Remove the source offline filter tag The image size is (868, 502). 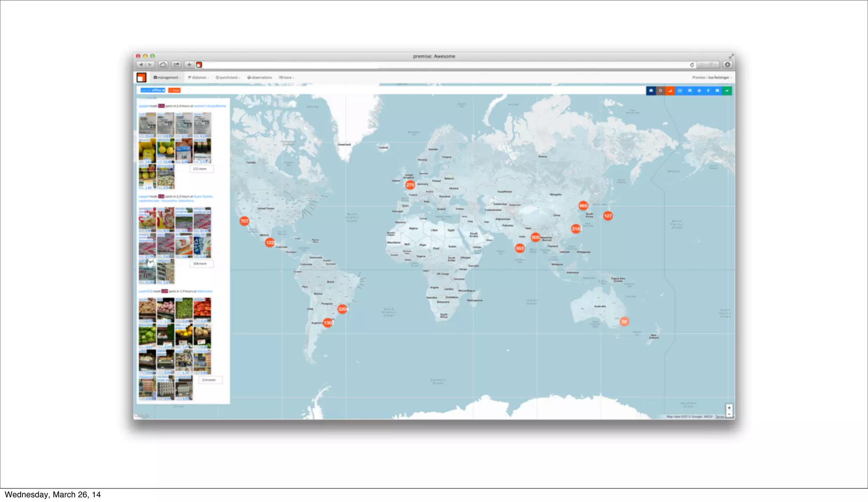(164, 90)
